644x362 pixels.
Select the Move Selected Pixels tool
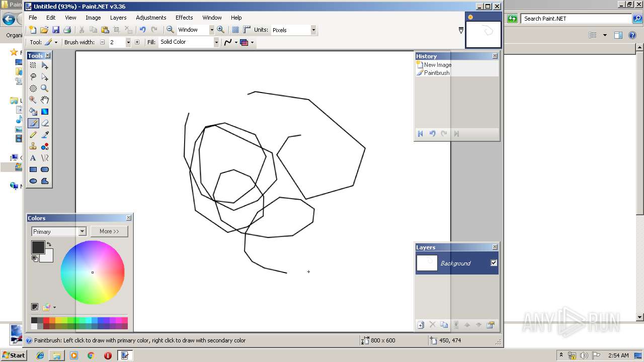pyautogui.click(x=45, y=65)
